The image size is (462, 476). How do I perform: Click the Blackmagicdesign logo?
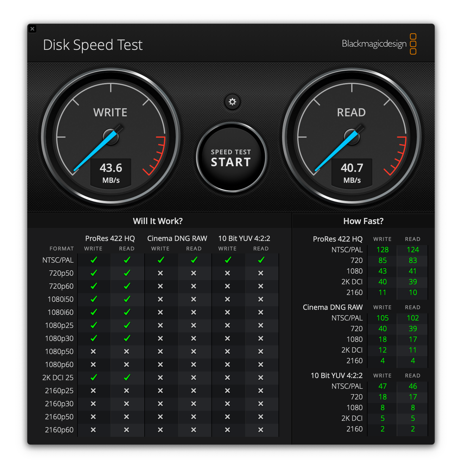point(379,44)
